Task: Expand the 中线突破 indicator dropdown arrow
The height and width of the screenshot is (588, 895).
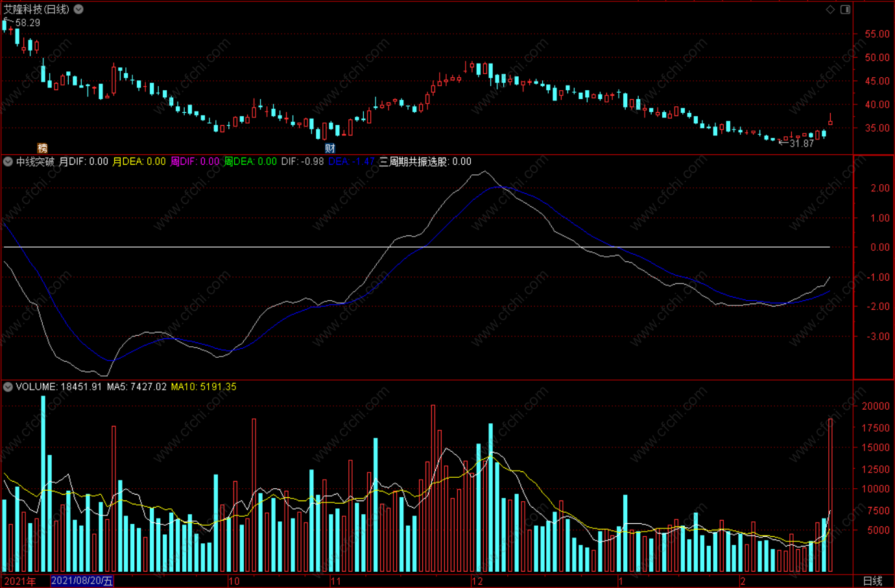Action: tap(8, 161)
